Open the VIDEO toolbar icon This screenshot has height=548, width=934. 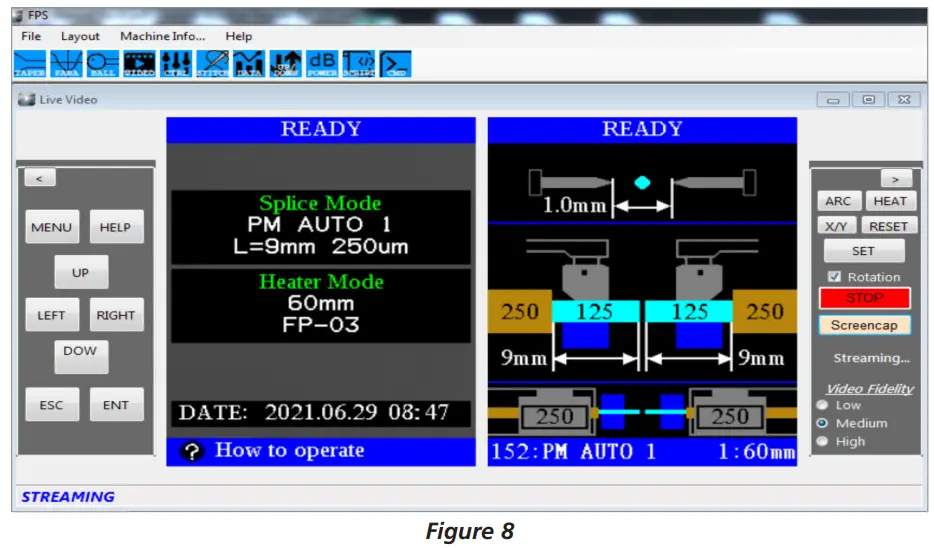(x=139, y=64)
